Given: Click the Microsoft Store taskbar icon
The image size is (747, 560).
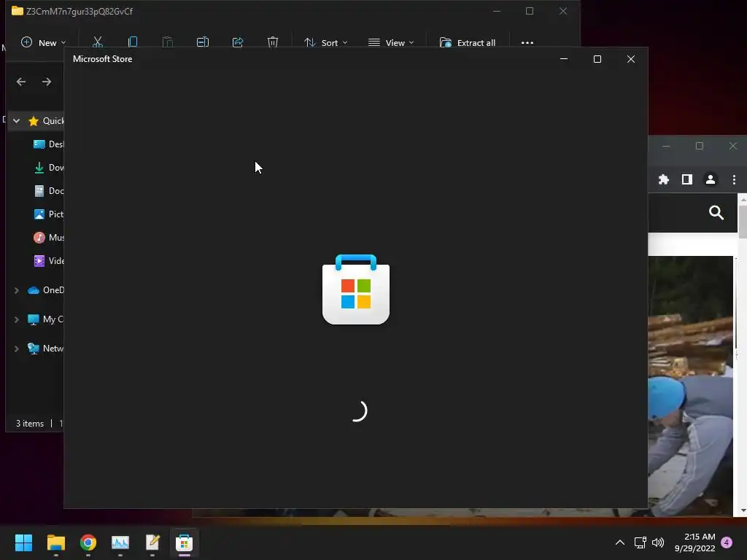Looking at the screenshot, I should pos(185,542).
